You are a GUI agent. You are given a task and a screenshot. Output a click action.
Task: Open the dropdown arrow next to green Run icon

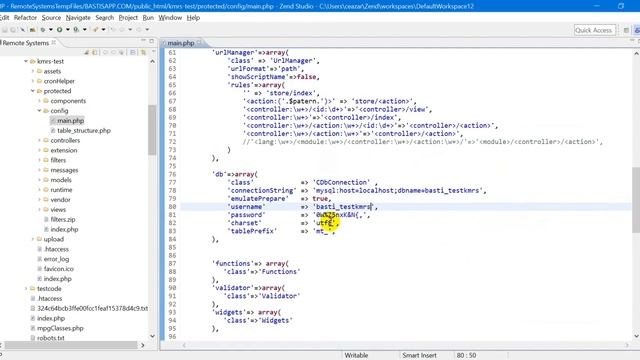pyautogui.click(x=68, y=29)
